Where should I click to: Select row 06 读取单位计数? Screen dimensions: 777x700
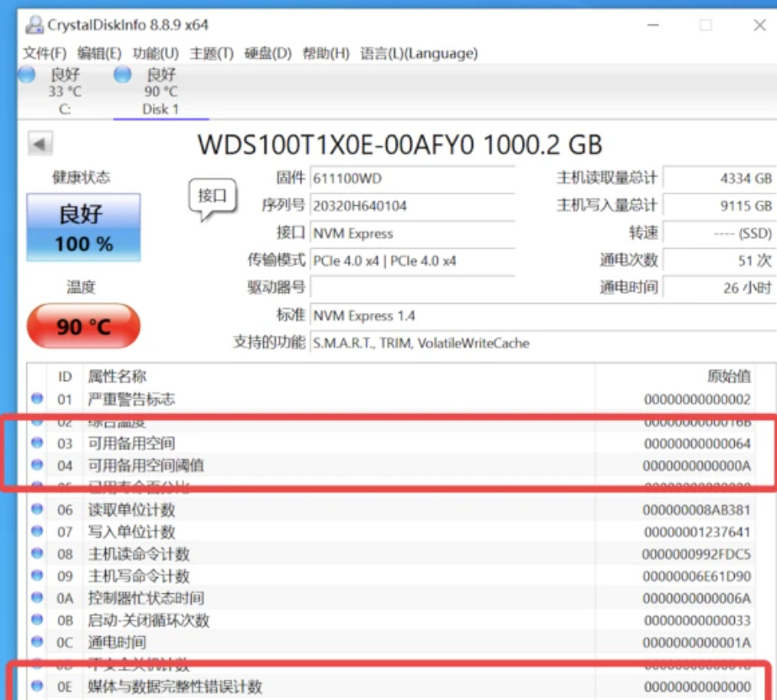pyautogui.click(x=392, y=510)
